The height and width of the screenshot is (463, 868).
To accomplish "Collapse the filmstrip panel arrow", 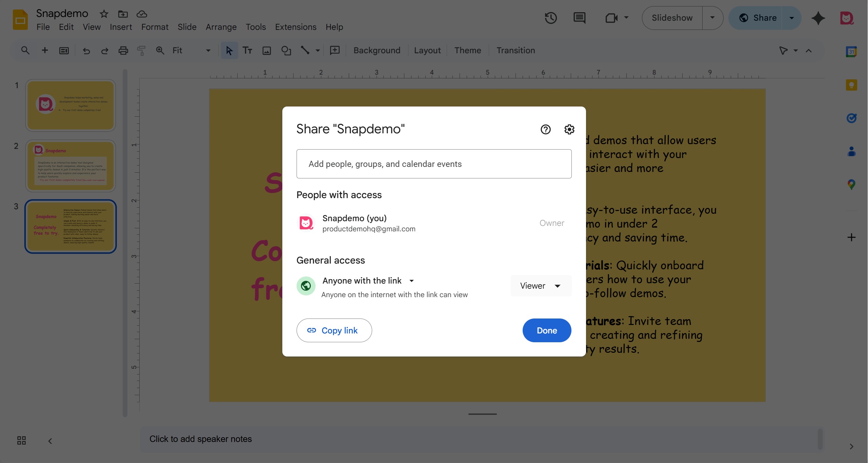I will (50, 441).
